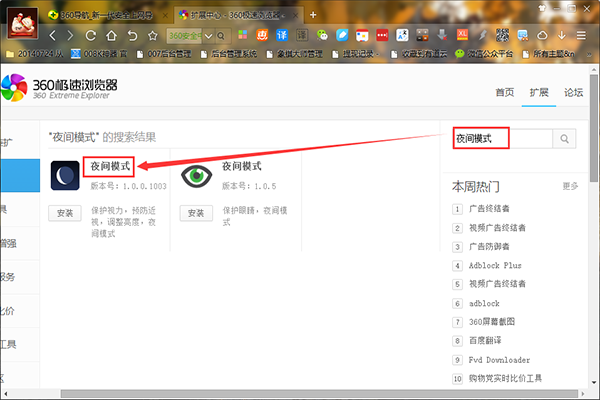Screen dimensions: 600x400
Task: Click the user avatar profile picture
Action: tap(23, 24)
